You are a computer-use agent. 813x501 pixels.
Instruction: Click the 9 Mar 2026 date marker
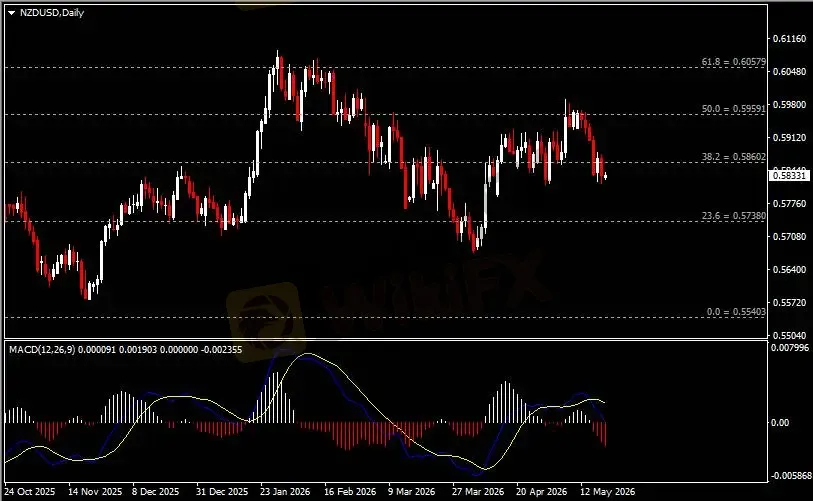[412, 491]
